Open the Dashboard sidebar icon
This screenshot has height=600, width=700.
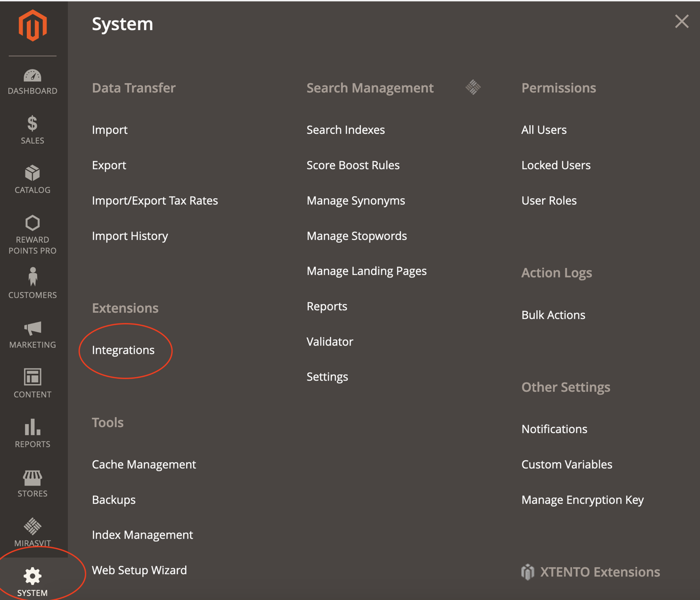coord(32,76)
